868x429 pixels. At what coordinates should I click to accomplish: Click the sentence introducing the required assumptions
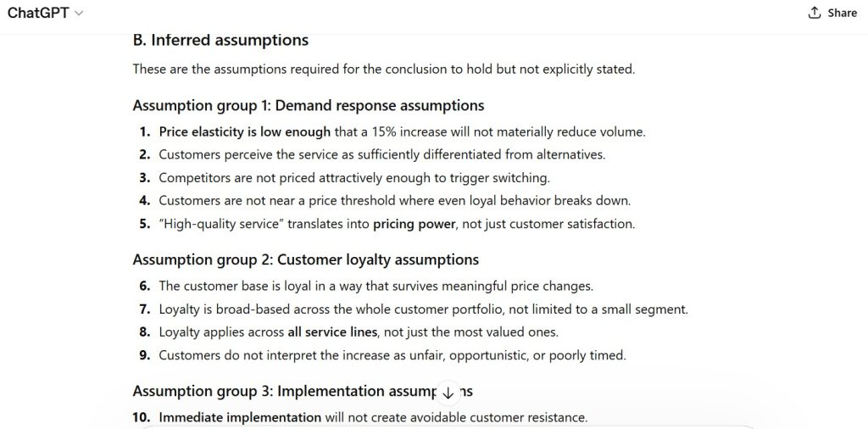[x=383, y=69]
